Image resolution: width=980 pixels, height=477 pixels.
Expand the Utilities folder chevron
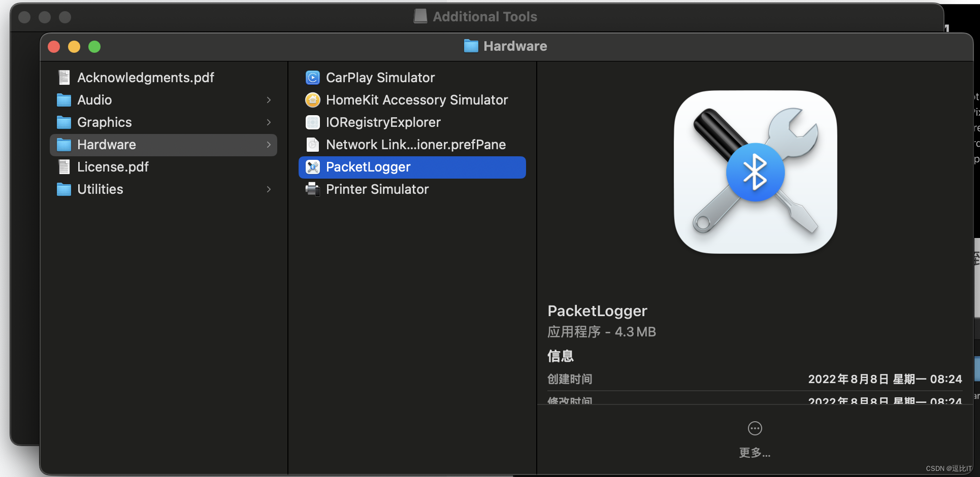pyautogui.click(x=269, y=189)
